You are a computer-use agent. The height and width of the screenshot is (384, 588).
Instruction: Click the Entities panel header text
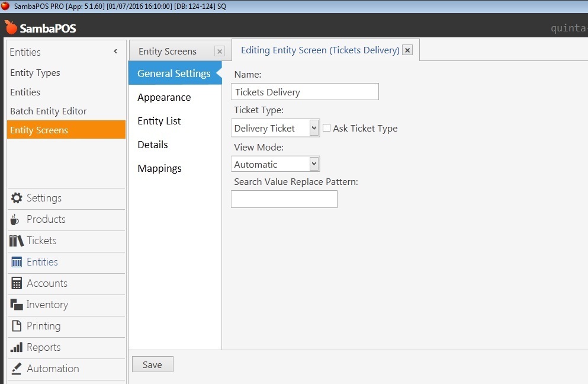[25, 52]
